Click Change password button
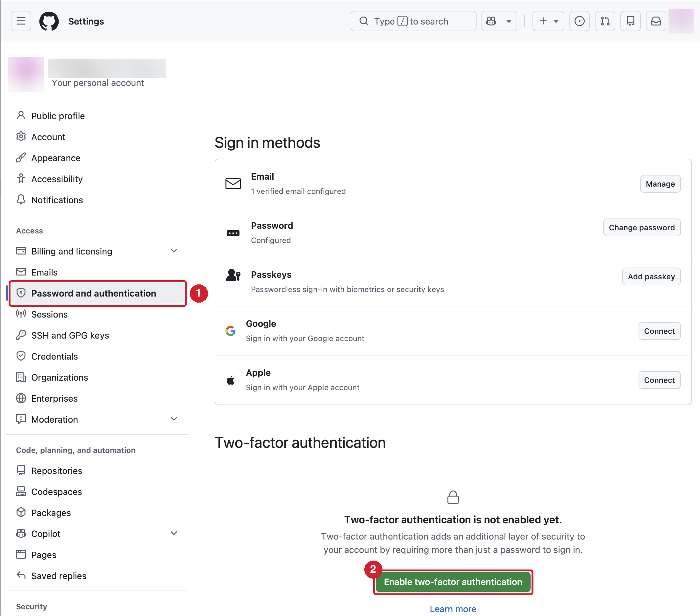Viewport: 700px width, 616px height. pos(641,227)
